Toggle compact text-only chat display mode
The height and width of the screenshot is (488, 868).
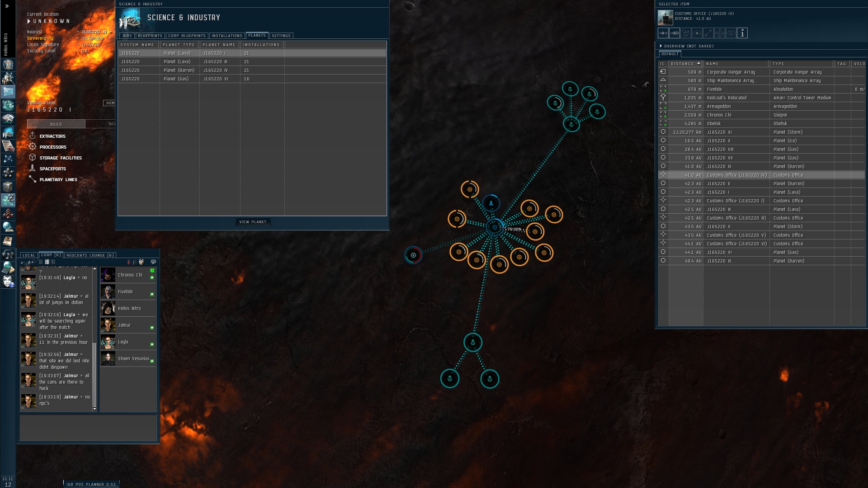point(41,262)
